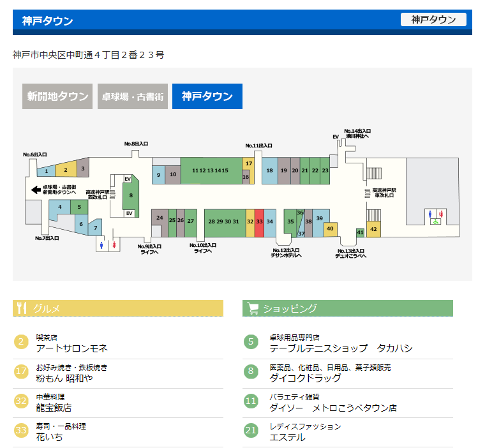Screen dimensions: 485x448
Task: Click green shop 41 on the map
Action: pos(361,232)
